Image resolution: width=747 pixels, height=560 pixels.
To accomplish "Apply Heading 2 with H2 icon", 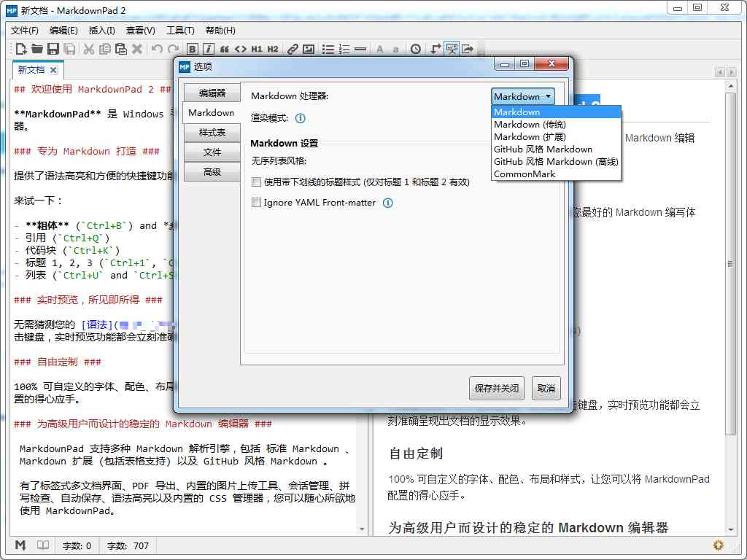I will click(273, 49).
